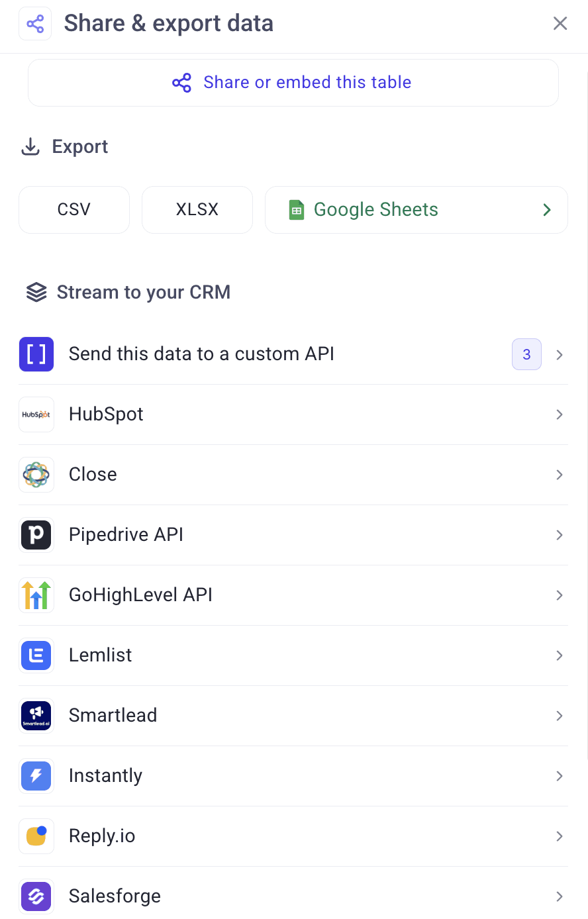Click the Google Sheets spreadsheet icon
Viewport: 588px width, 919px height.
[296, 209]
